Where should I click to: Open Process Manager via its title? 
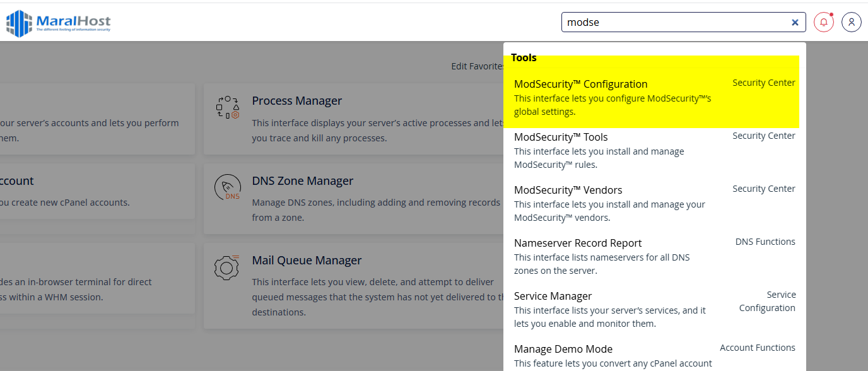point(297,100)
